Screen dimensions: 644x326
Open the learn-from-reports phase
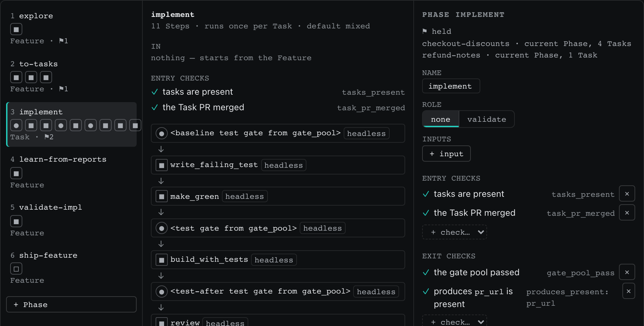tap(71, 172)
